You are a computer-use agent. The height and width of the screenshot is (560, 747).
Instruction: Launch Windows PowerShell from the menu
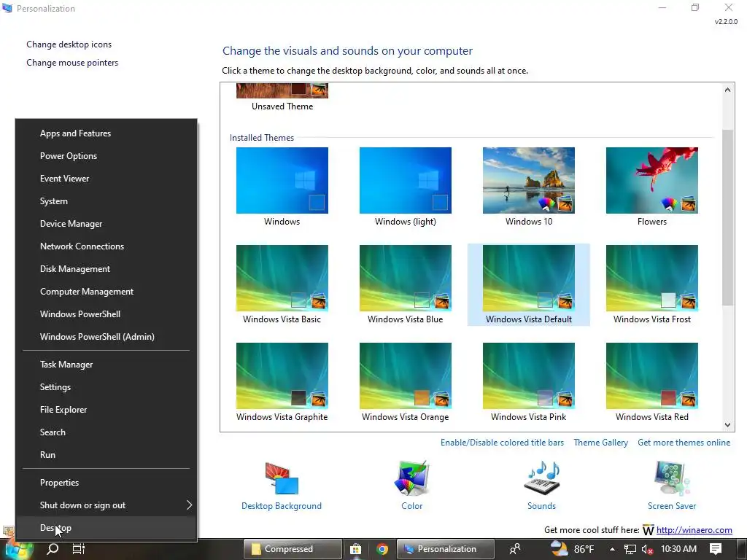[107, 314]
